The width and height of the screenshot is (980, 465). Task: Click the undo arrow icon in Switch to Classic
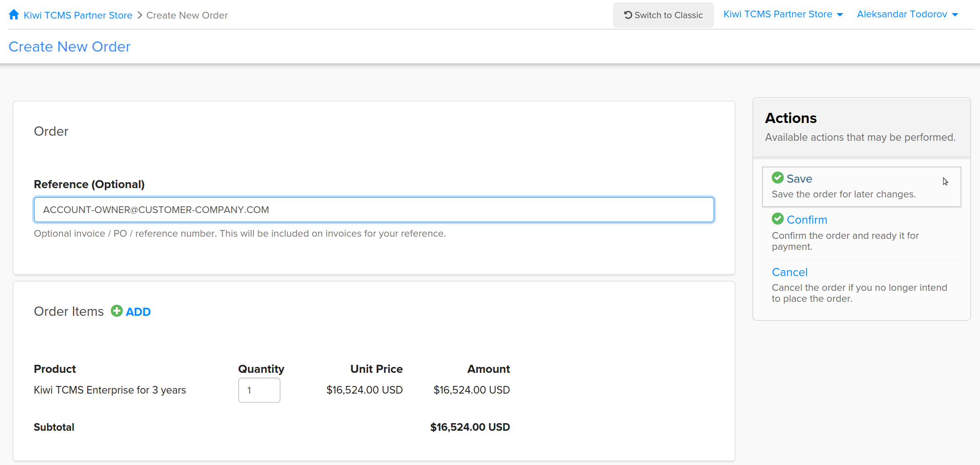[x=628, y=15]
